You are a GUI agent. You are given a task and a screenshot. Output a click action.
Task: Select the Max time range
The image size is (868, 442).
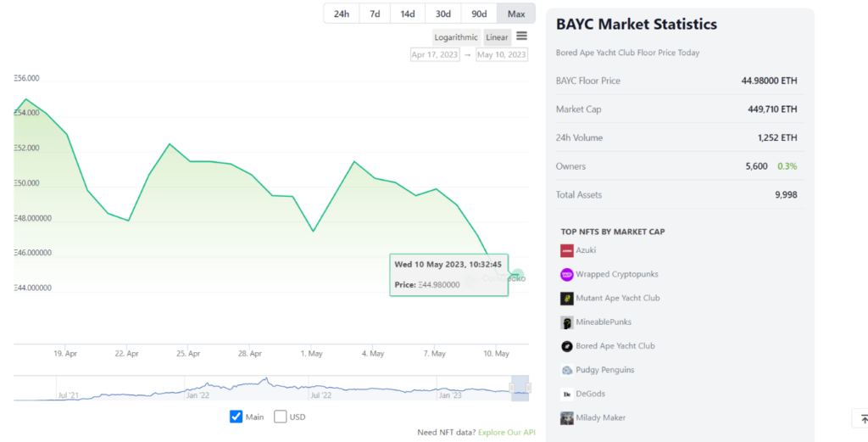point(516,14)
